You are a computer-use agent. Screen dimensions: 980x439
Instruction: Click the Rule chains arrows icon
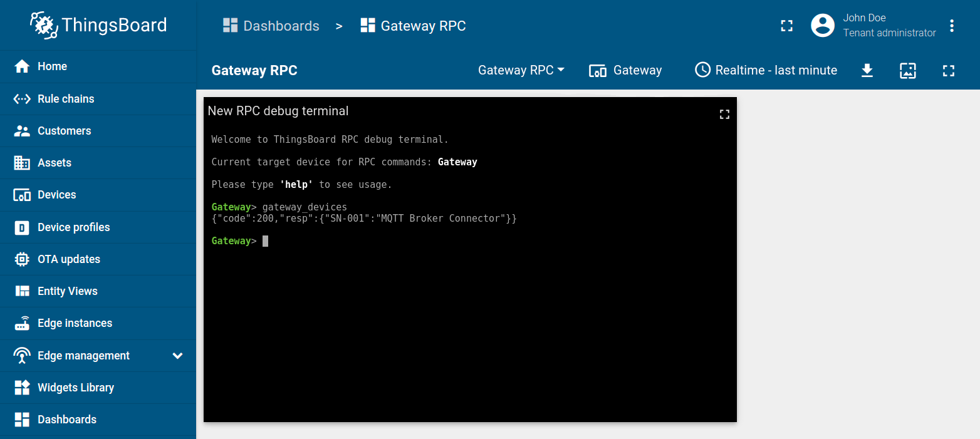[22, 99]
